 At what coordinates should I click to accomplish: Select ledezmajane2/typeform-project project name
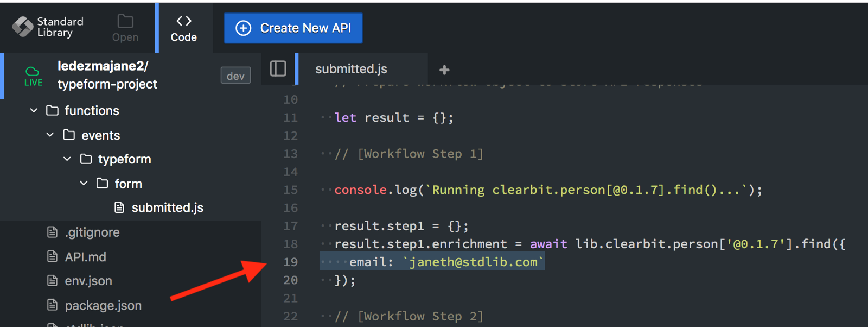[x=107, y=75]
